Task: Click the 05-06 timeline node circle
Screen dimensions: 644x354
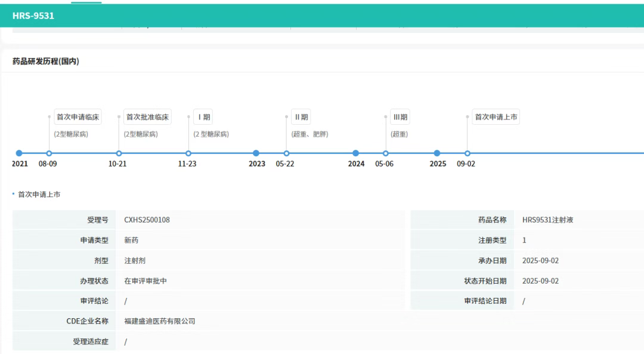Action: [385, 153]
